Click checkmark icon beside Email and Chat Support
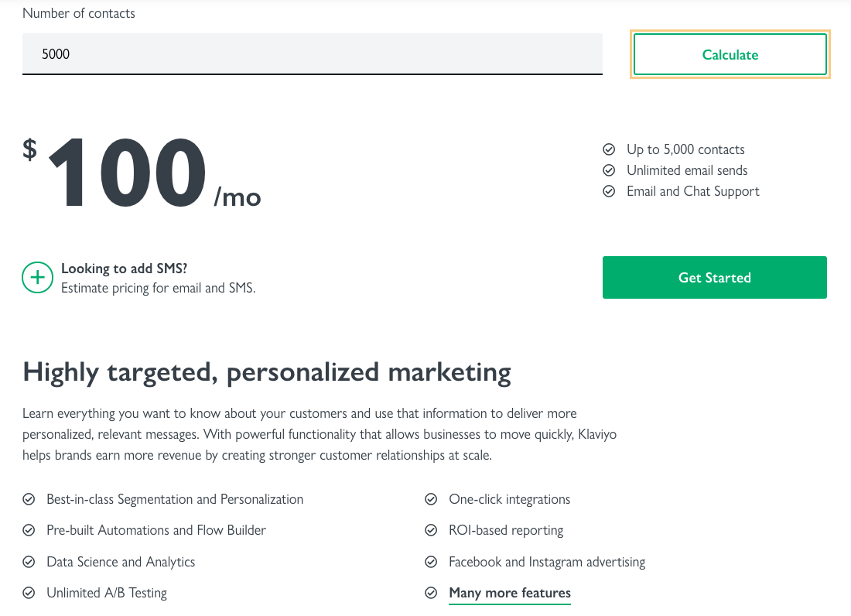 coord(610,191)
